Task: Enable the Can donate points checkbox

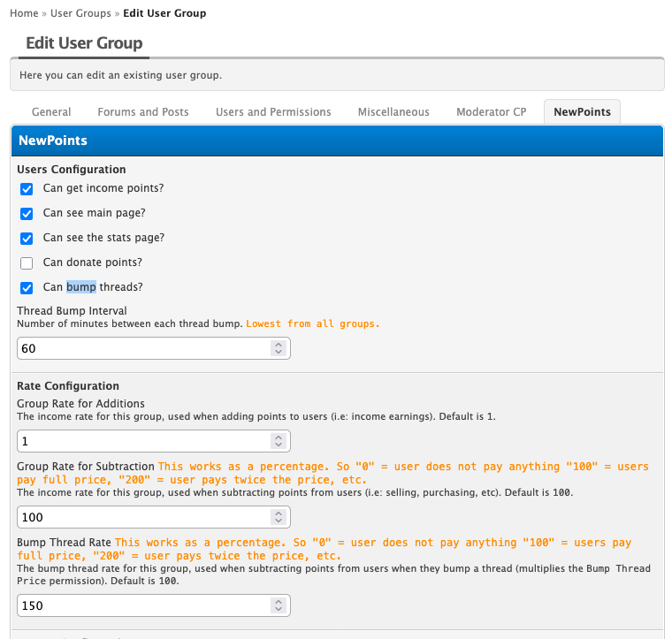Action: coord(27,263)
